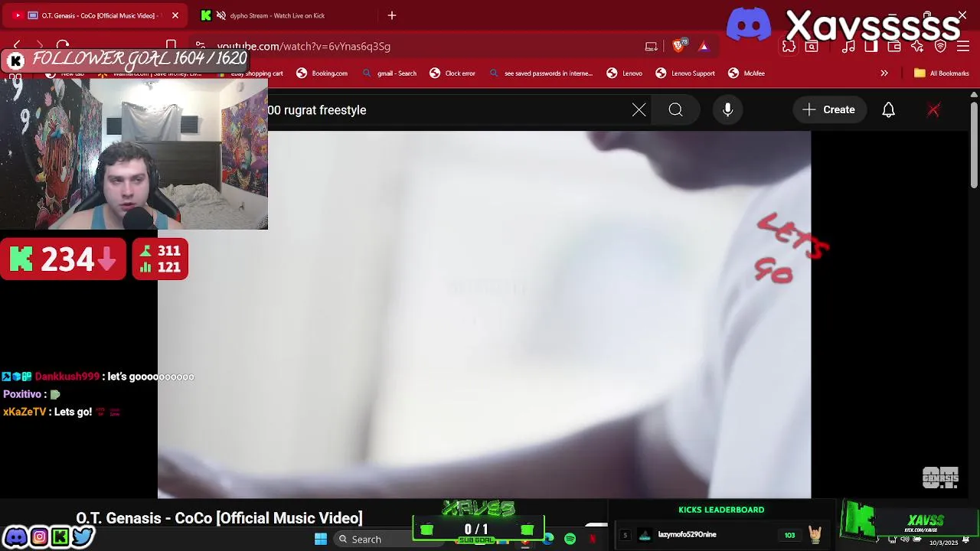The image size is (980, 551).
Task: Click the O.T. Genasis CoCo video title
Action: 219,519
